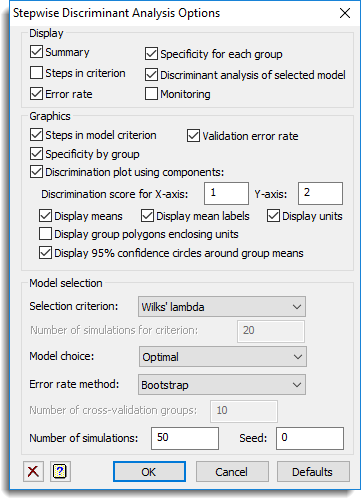
Task: Close the Stepwise Discriminant Analysis Options dialog
Action: click(345, 13)
